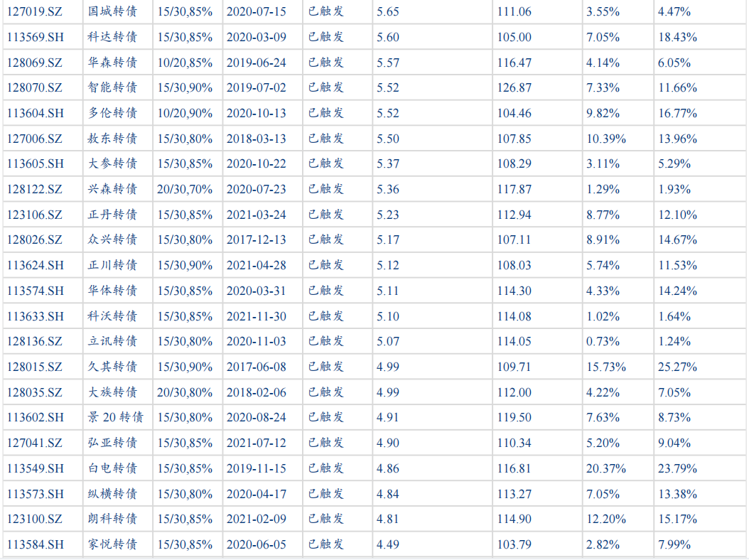Select the 众兴转债 name cell
This screenshot has width=749, height=560.
[x=112, y=240]
